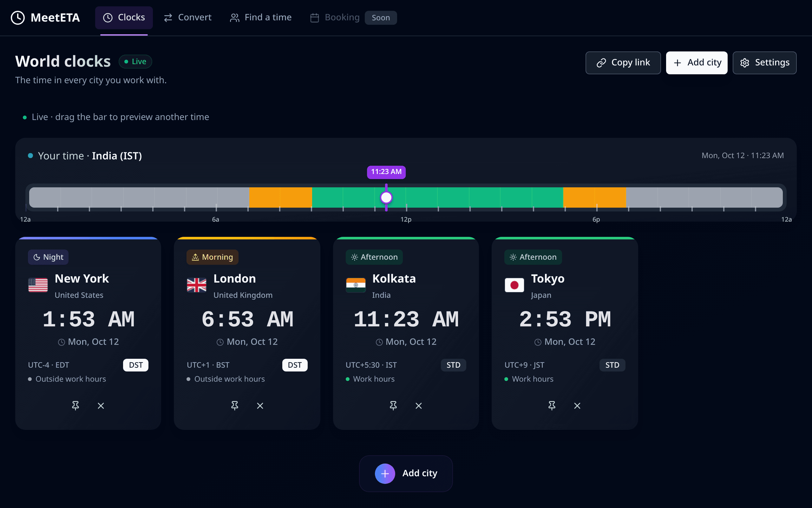812x508 pixels.
Task: Remove the New York clock card
Action: [x=101, y=405]
